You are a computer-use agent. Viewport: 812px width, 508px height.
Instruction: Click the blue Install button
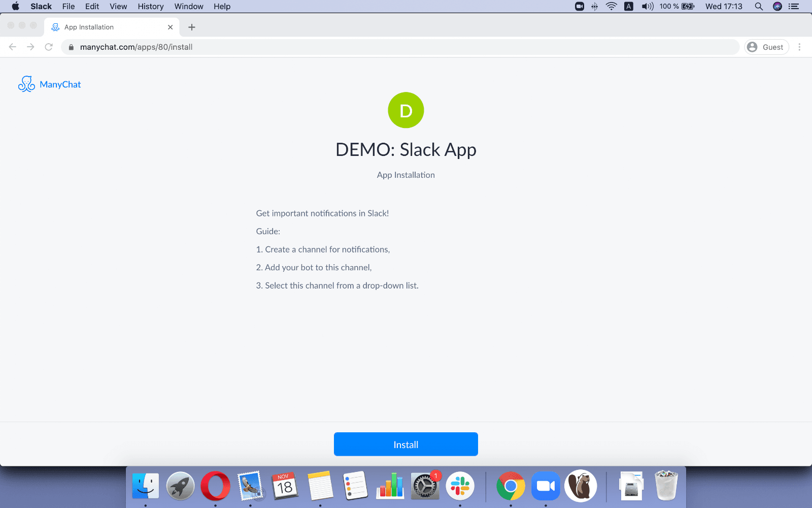pyautogui.click(x=406, y=444)
